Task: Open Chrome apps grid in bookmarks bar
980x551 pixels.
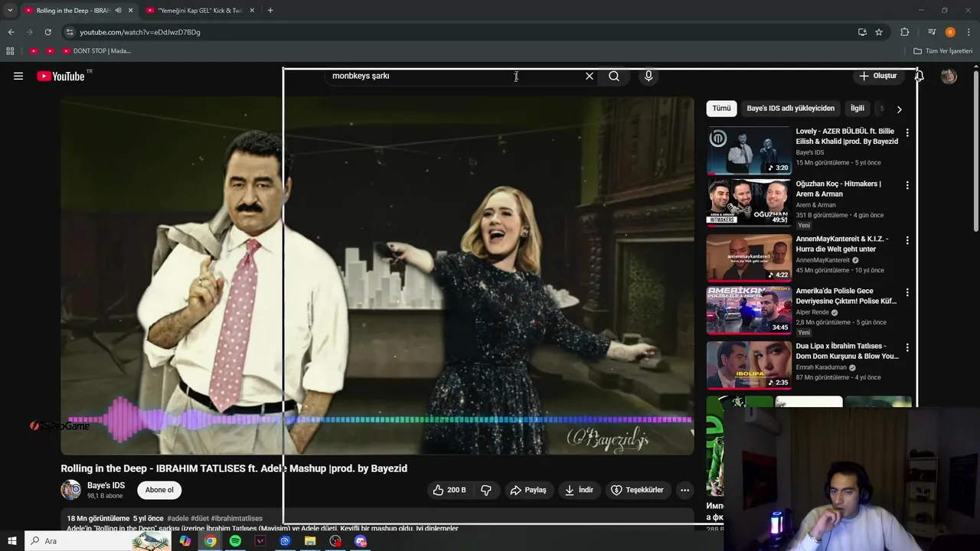Action: (x=10, y=51)
